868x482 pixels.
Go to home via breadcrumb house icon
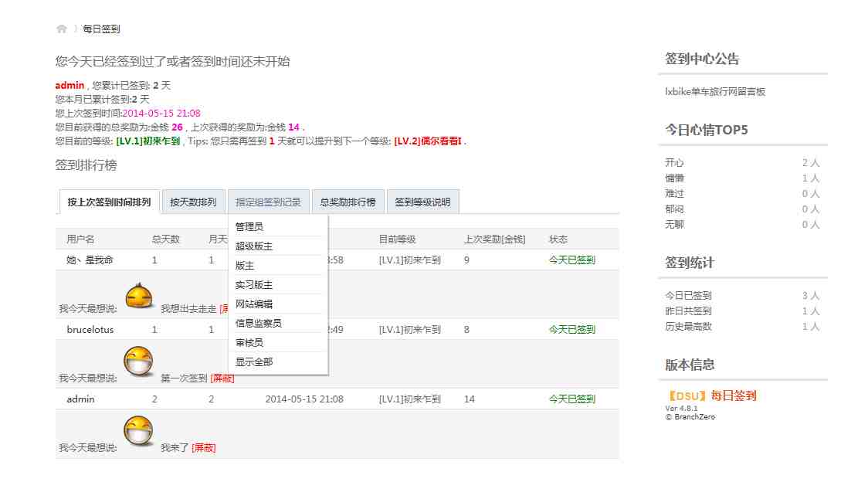click(62, 29)
